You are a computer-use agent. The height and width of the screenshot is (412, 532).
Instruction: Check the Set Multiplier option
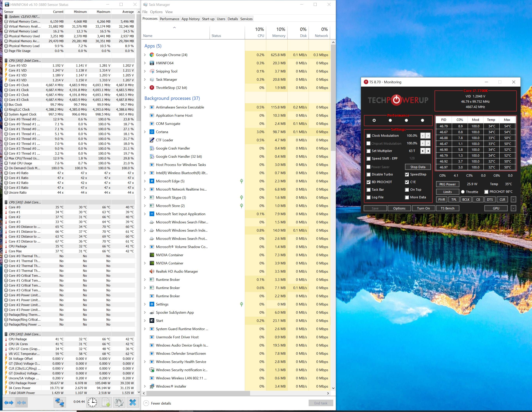point(368,151)
